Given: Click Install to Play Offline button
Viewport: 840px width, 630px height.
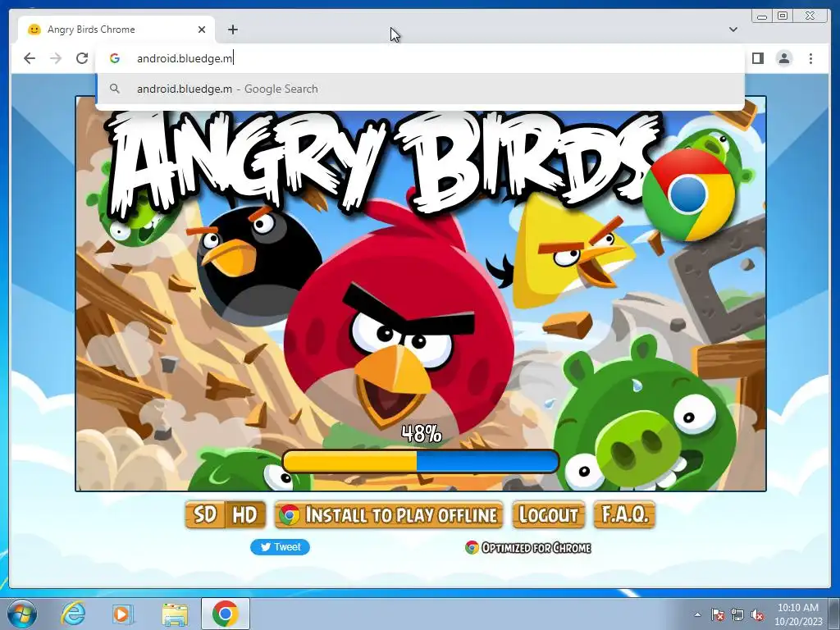Looking at the screenshot, I should tap(388, 515).
